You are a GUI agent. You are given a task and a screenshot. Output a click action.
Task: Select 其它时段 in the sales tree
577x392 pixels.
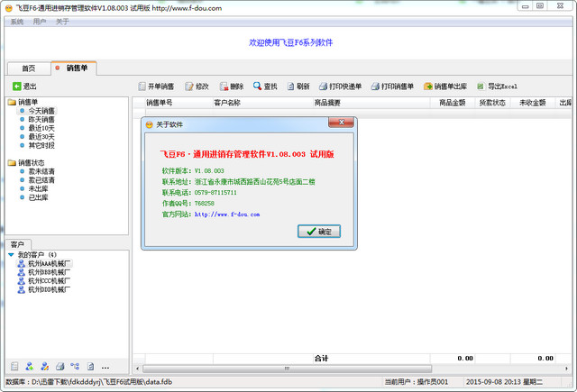[x=41, y=146]
